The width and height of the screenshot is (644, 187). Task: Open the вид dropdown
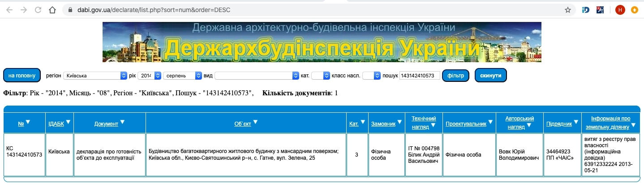[257, 76]
